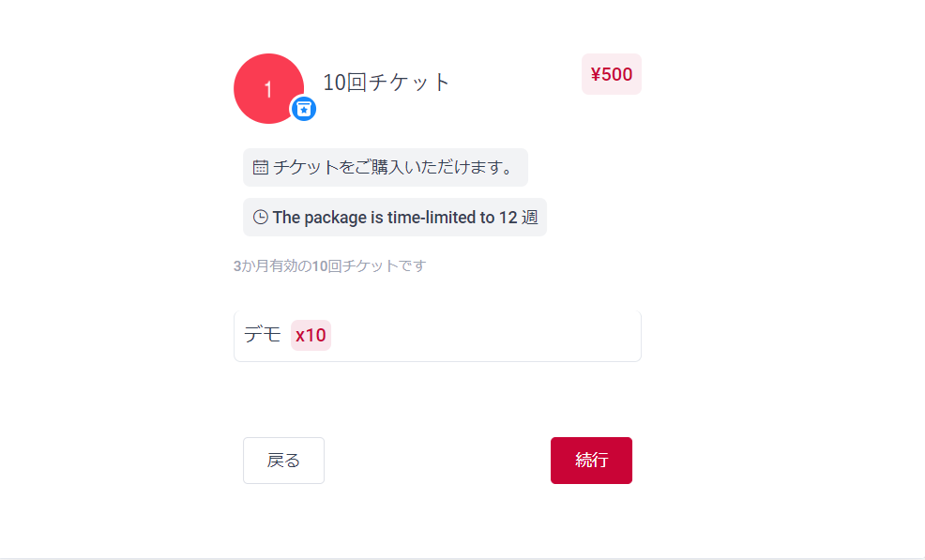
Task: Click the デモ label text
Action: pyautogui.click(x=263, y=335)
